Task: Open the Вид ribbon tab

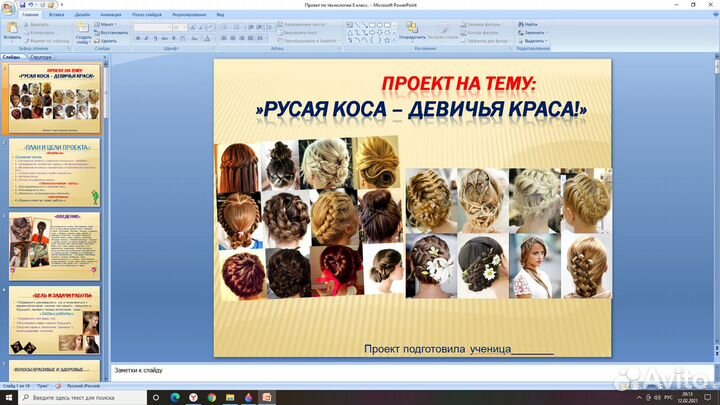Action: tap(220, 15)
